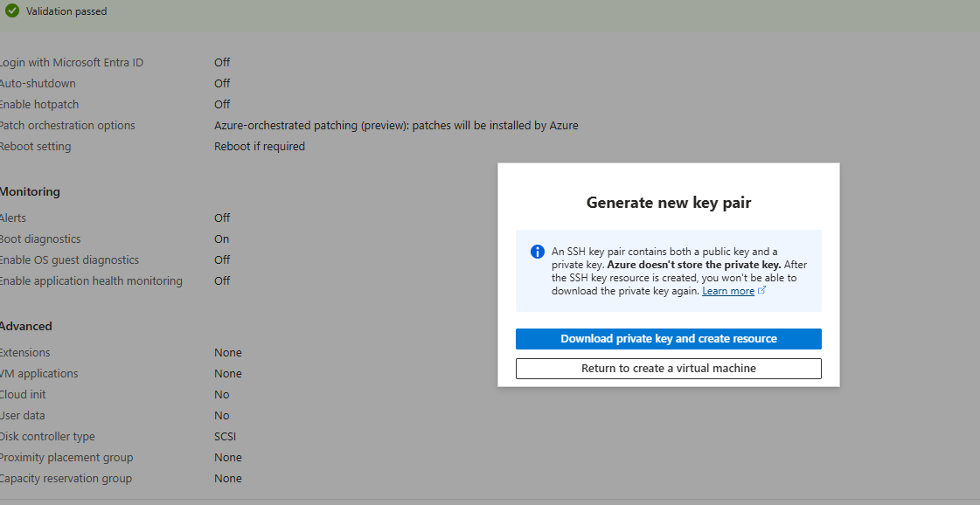
Task: Click the external link icon beside Learn more
Action: 762,291
